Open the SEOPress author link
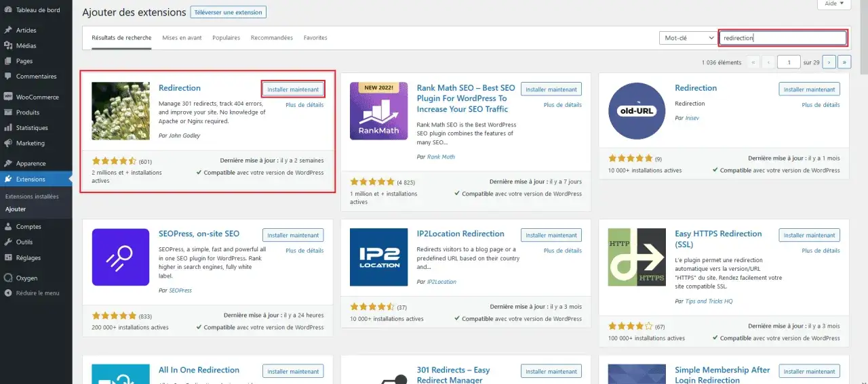 click(x=180, y=290)
